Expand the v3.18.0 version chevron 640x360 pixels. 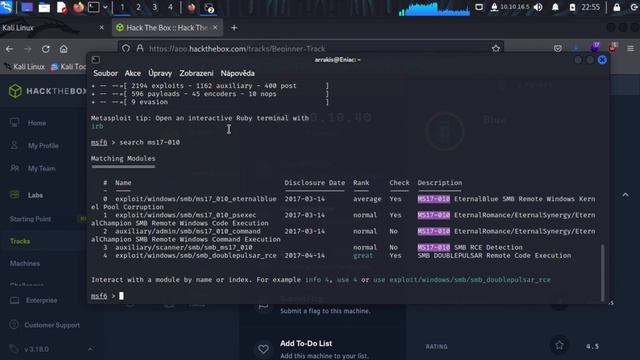(x=90, y=349)
